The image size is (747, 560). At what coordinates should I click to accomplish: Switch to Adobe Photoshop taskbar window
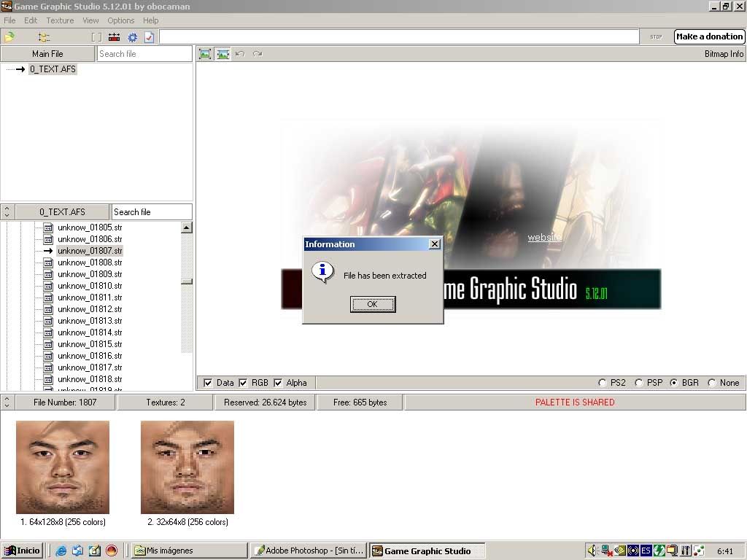(309, 551)
